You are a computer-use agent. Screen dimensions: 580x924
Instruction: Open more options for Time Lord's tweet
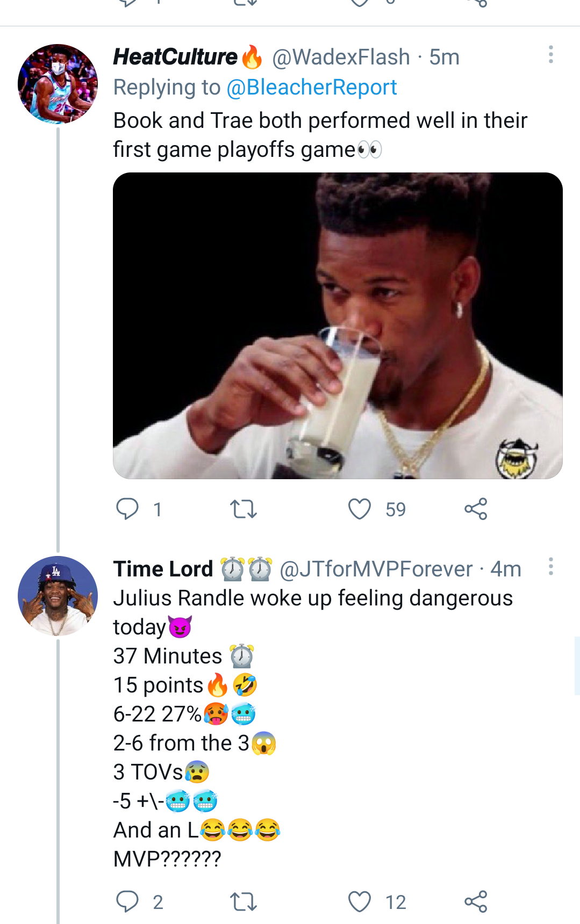tap(550, 566)
